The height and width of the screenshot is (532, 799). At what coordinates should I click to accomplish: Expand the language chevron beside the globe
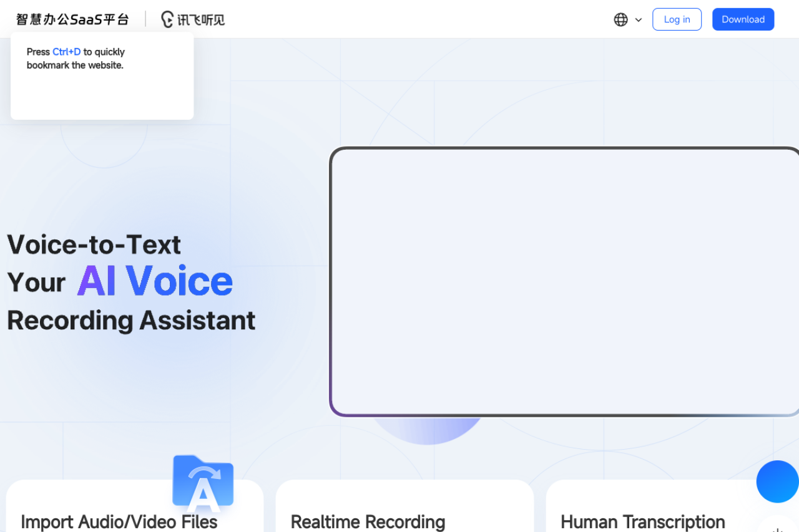click(x=639, y=20)
